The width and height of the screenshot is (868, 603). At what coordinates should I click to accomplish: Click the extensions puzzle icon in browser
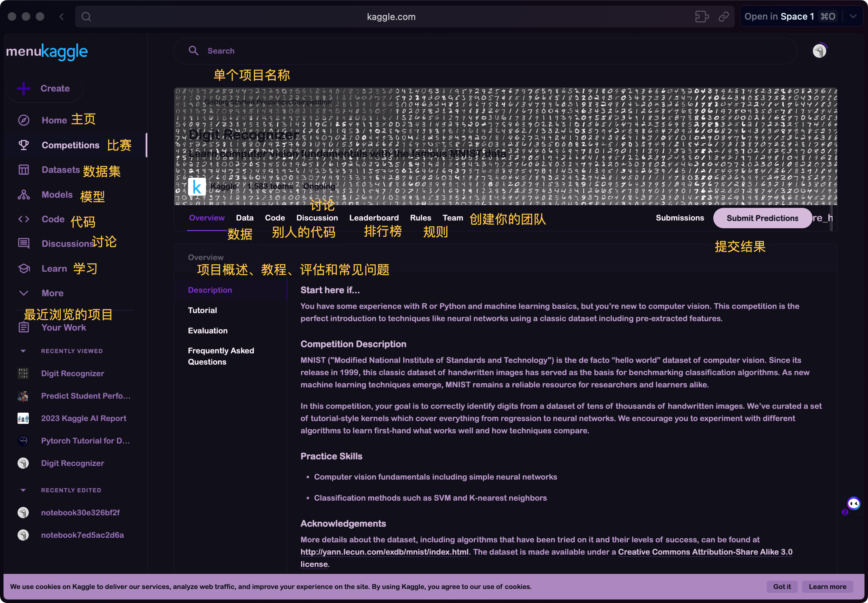[x=702, y=16]
